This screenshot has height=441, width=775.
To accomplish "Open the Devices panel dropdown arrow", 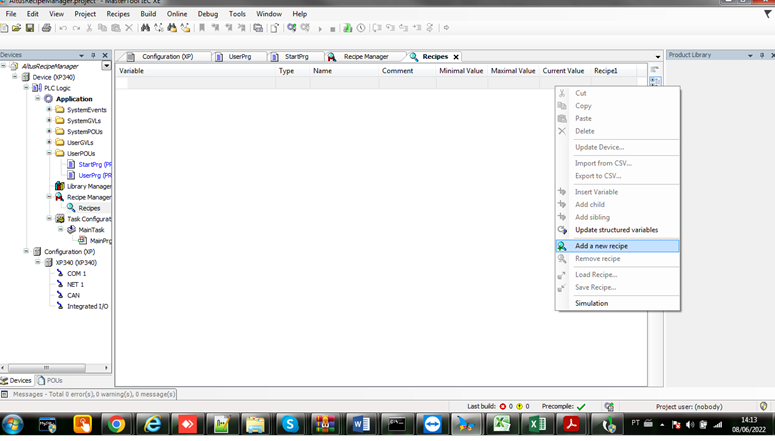I will [x=107, y=66].
